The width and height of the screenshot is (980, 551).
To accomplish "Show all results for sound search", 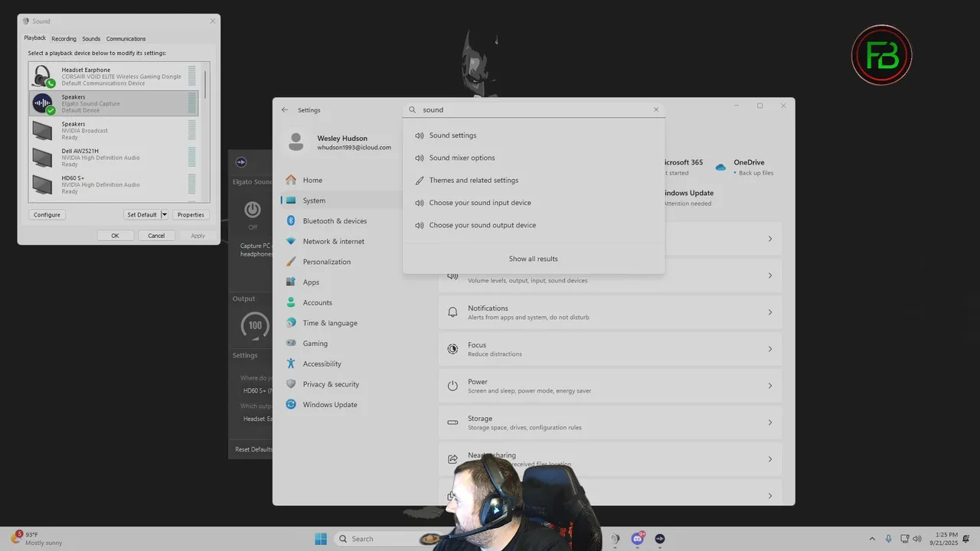I will (534, 259).
